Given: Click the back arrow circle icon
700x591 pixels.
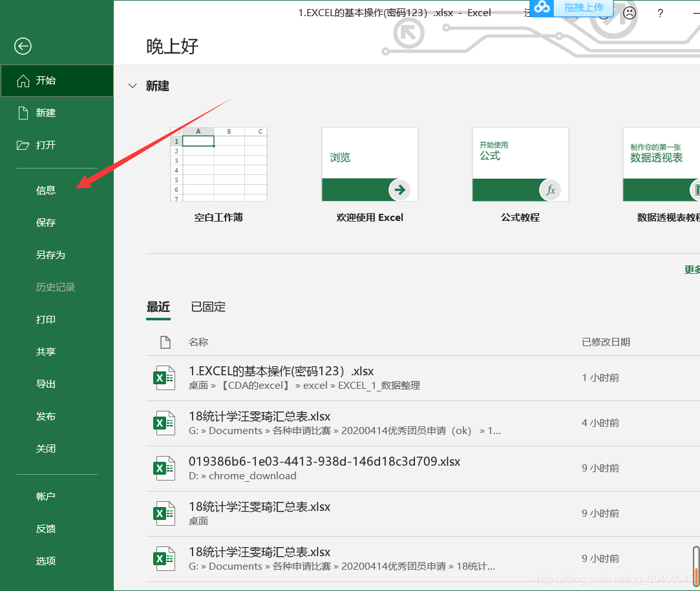Looking at the screenshot, I should pyautogui.click(x=23, y=46).
